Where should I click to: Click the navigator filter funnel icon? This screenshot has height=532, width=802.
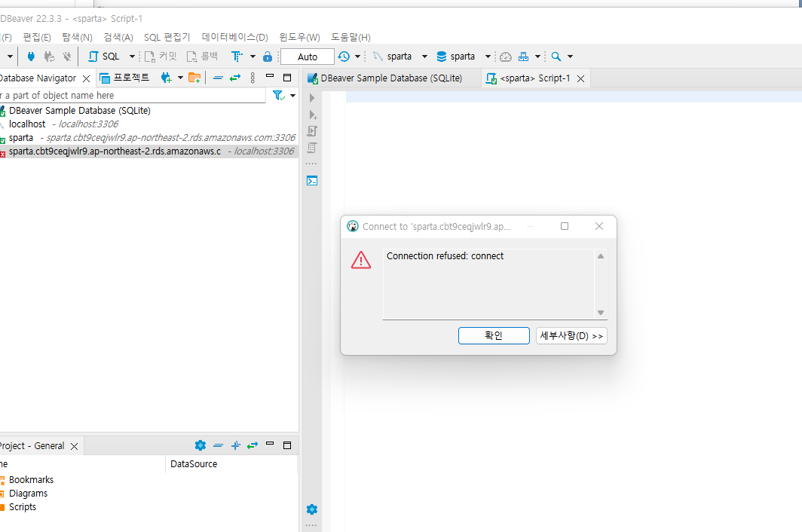click(278, 96)
